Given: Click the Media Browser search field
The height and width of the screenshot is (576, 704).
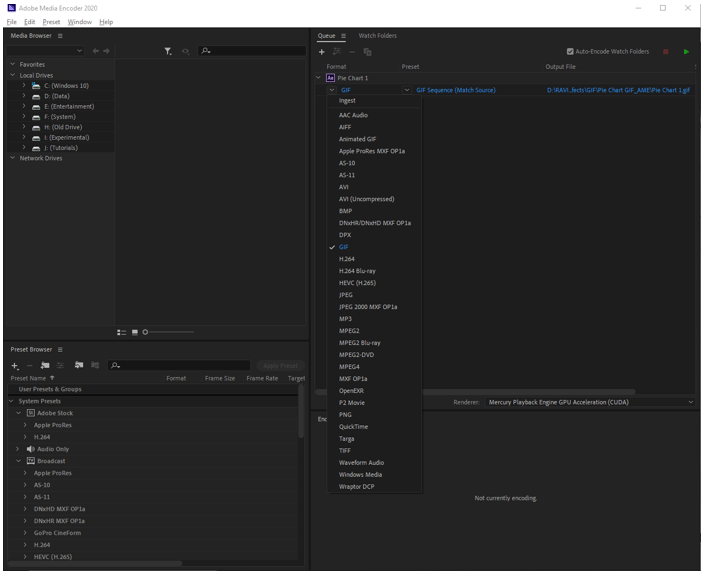Looking at the screenshot, I should click(252, 51).
